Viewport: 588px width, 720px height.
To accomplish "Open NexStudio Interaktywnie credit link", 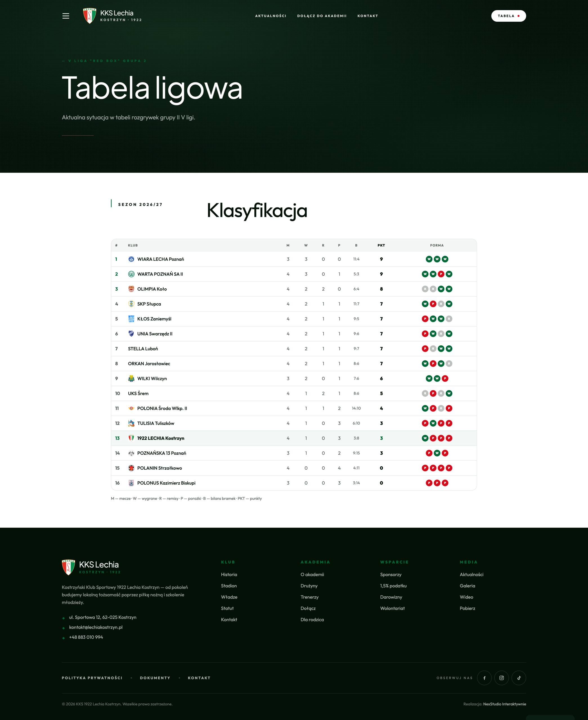I will [504, 704].
